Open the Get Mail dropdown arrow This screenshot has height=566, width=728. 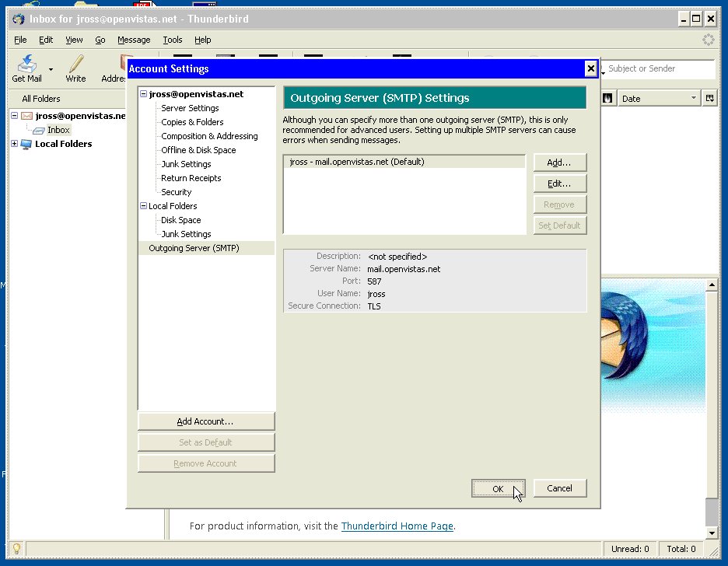click(51, 70)
